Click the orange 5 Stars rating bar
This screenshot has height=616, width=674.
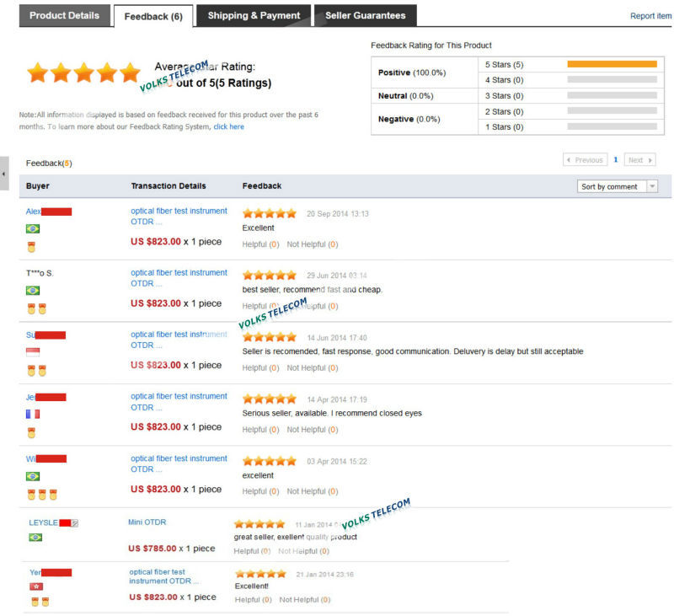612,64
